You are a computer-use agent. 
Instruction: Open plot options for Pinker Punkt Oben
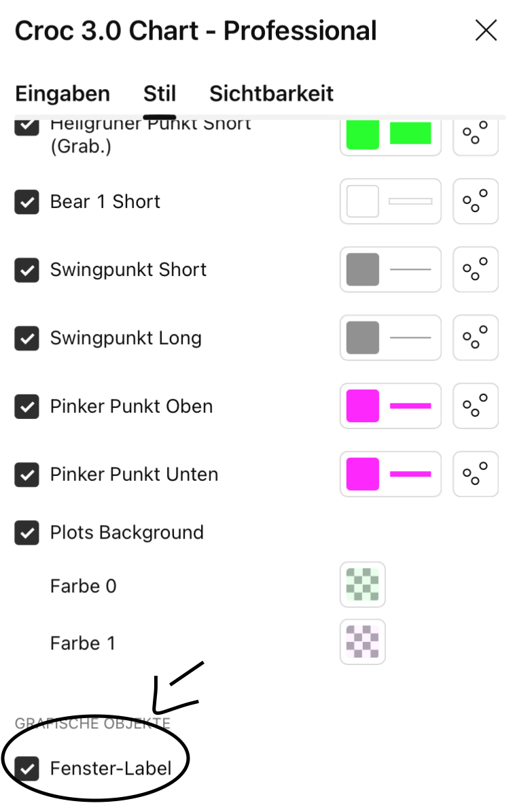click(x=476, y=406)
